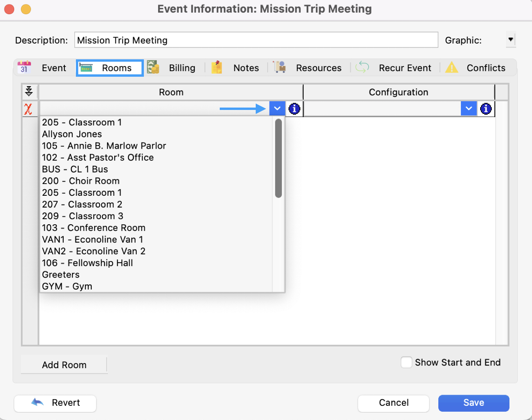Click the Conflicts warning triangle icon

451,68
